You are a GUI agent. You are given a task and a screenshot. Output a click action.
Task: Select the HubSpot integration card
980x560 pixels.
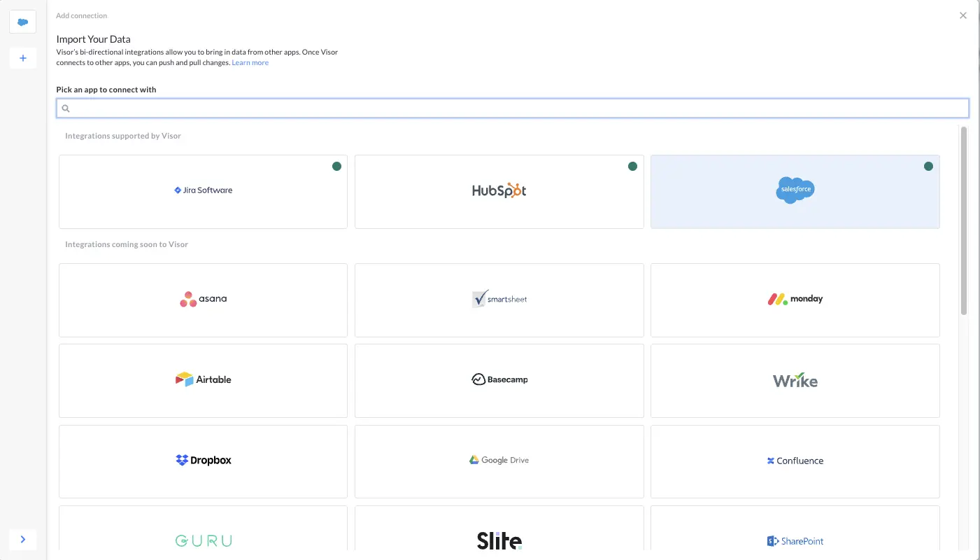click(499, 192)
